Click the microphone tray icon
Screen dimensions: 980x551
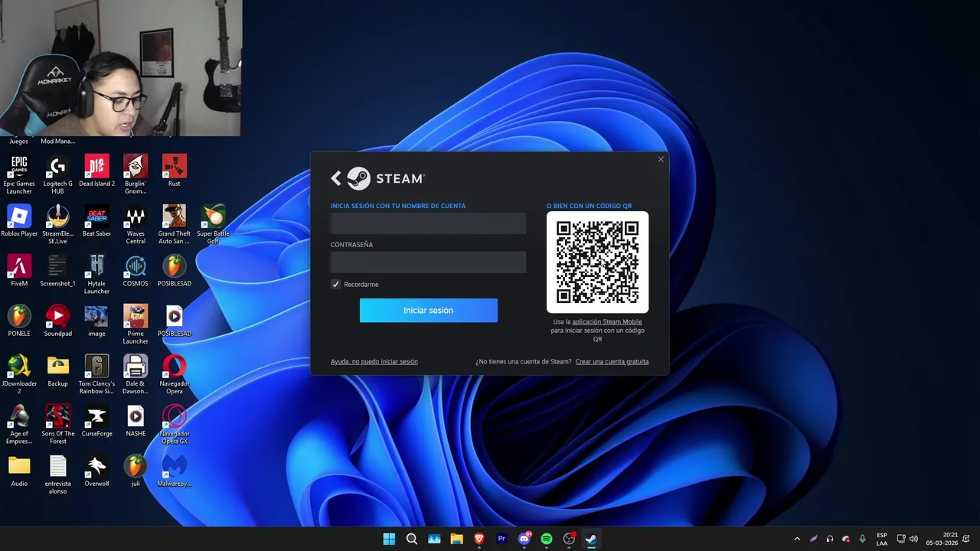(862, 539)
